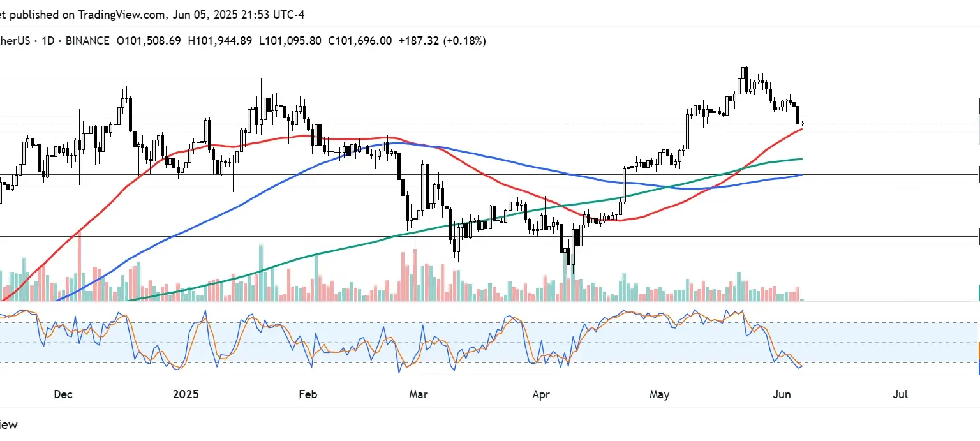Click the Mar label on time axis
The image size is (980, 441).
418,394
